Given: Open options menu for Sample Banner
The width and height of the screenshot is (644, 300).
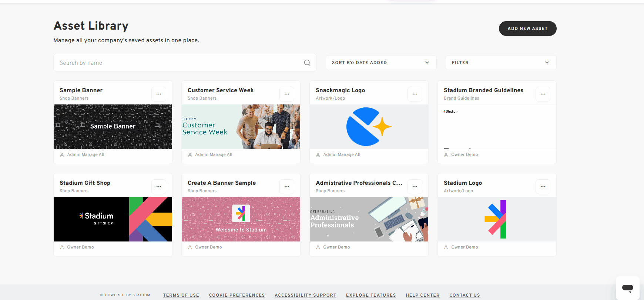Looking at the screenshot, I should [x=159, y=94].
